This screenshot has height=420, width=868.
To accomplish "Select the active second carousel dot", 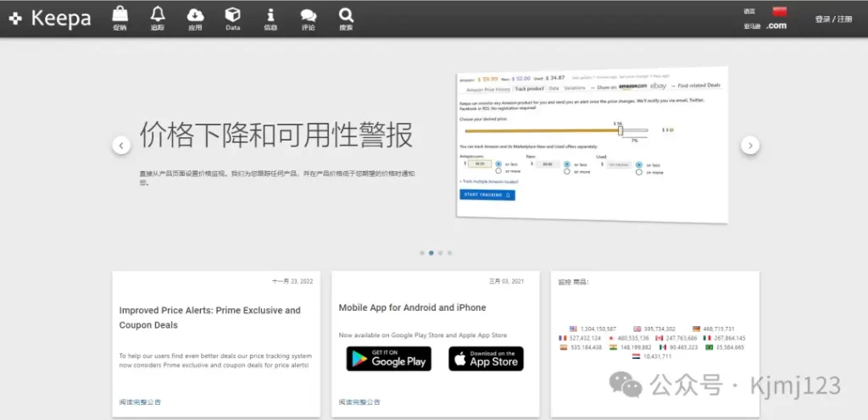I will 431,253.
